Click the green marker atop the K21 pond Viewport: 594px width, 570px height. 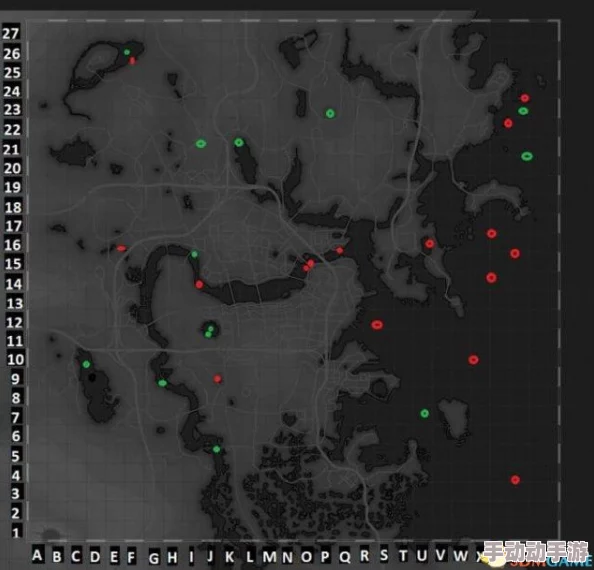tap(238, 142)
